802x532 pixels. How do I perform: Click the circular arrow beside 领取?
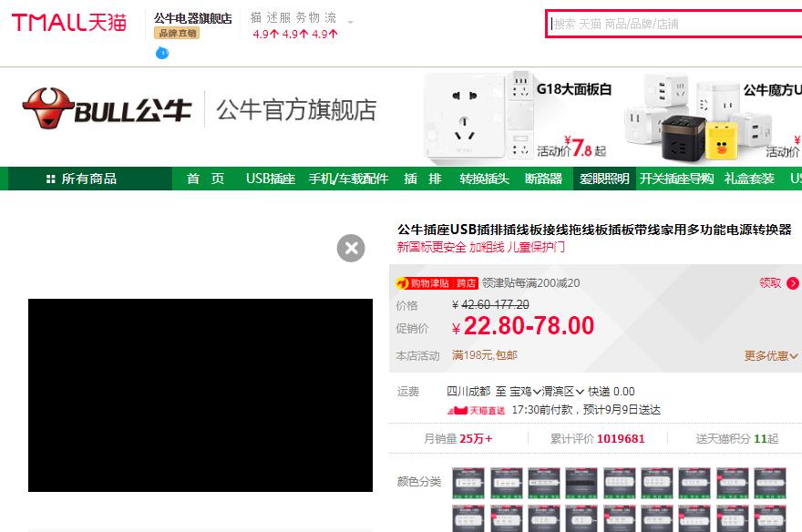[794, 282]
